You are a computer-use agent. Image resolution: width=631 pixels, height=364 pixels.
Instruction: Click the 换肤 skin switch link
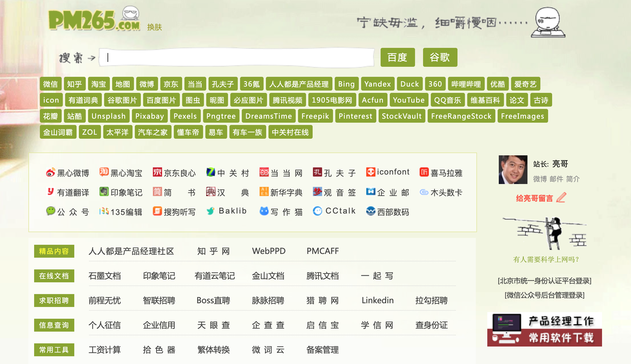154,27
